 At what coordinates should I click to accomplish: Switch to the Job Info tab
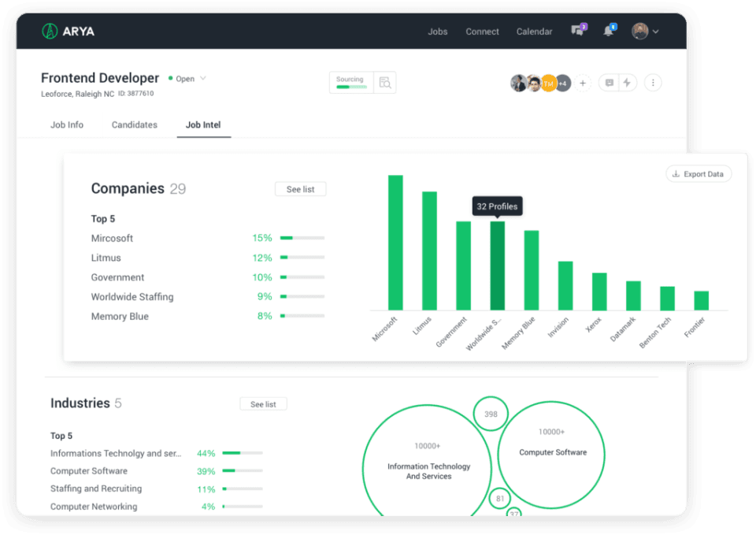click(x=67, y=124)
